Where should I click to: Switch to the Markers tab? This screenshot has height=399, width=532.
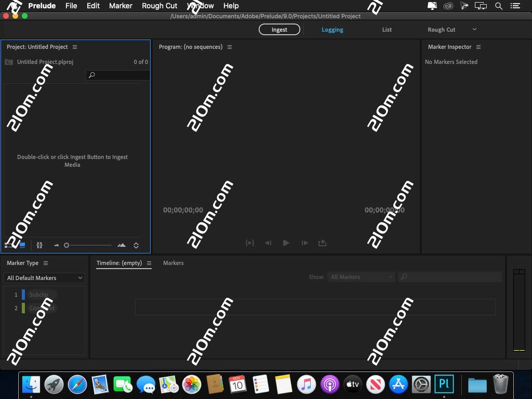click(x=174, y=263)
